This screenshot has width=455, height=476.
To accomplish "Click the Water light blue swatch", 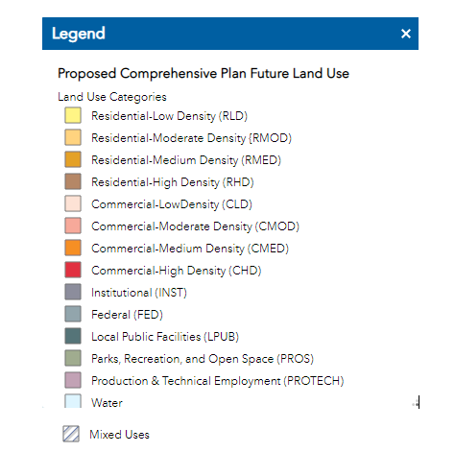I will tap(73, 401).
